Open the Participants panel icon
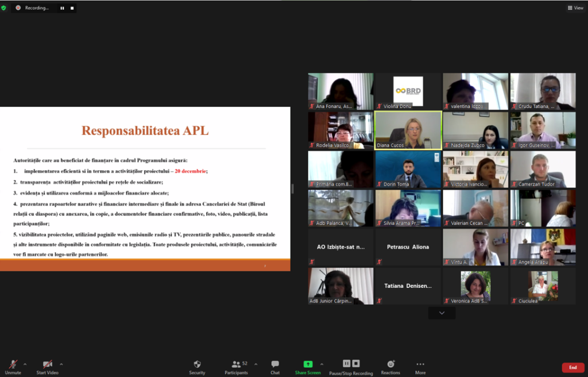The width and height of the screenshot is (588, 377). click(x=236, y=364)
